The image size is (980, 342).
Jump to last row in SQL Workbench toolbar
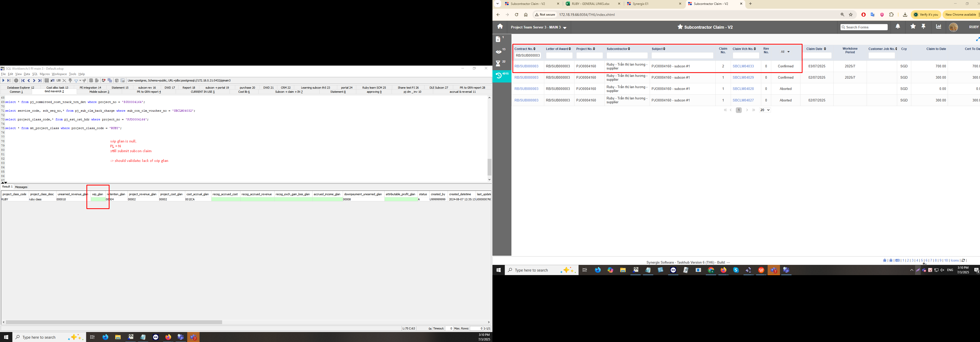39,80
